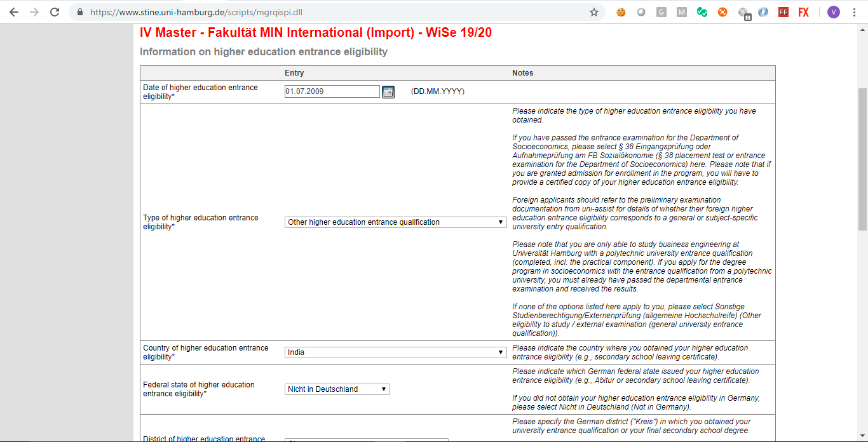The width and height of the screenshot is (868, 442).
Task: Focus the address bar with the stine URL
Action: [318, 12]
